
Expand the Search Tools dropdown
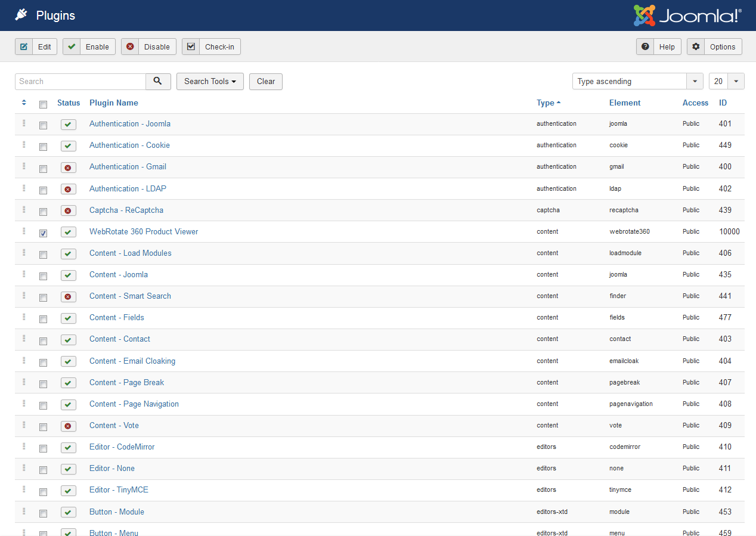(x=210, y=82)
